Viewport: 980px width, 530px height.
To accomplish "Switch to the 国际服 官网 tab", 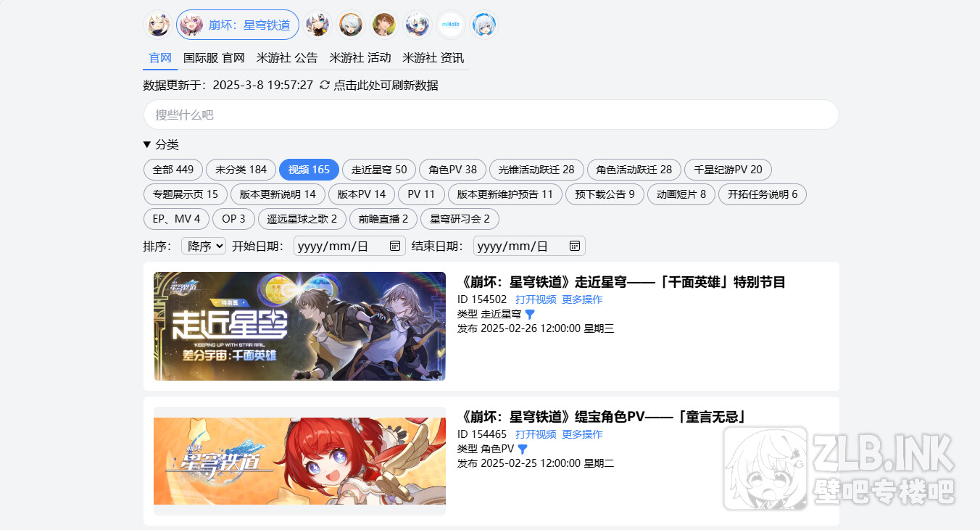I will point(214,58).
